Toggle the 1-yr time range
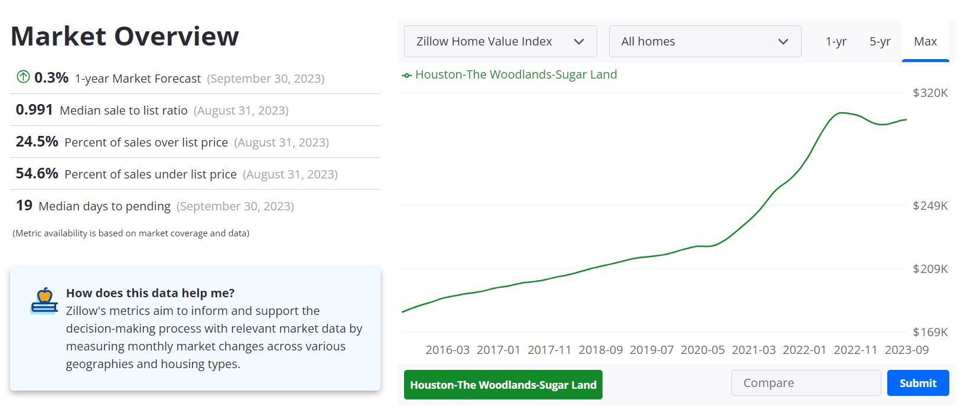The image size is (980, 416). click(x=836, y=41)
